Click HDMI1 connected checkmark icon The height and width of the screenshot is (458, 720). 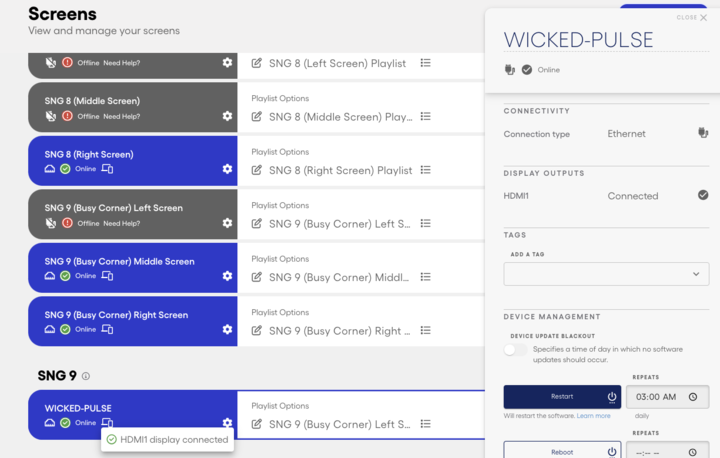[x=703, y=195]
